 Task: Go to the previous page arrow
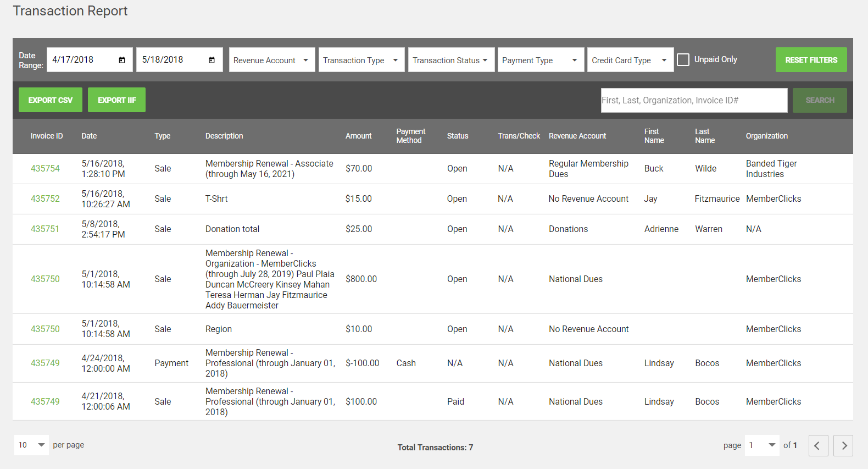(817, 445)
